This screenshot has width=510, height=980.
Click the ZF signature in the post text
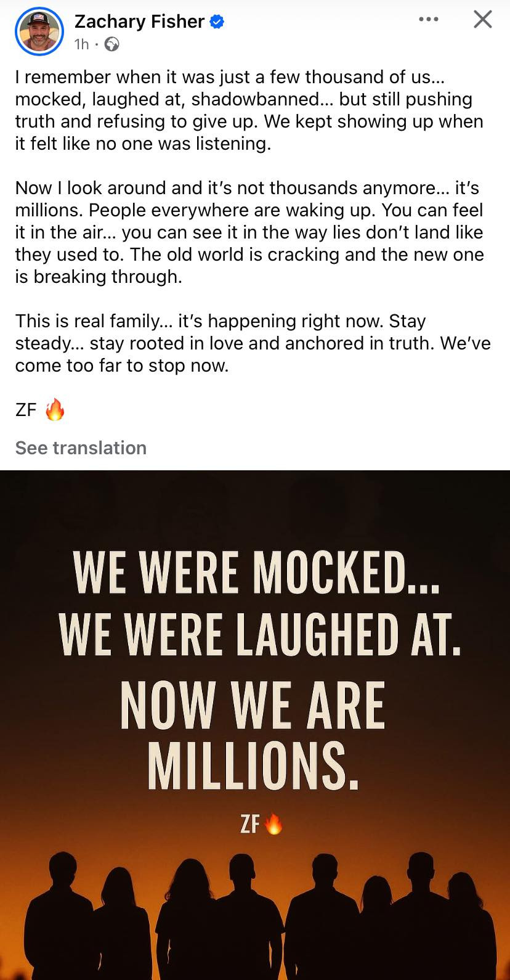(26, 410)
